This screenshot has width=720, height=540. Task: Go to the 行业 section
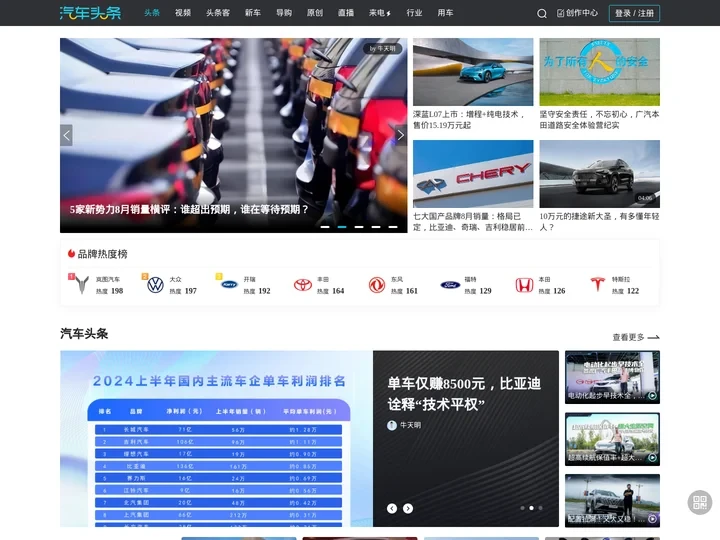click(x=414, y=13)
